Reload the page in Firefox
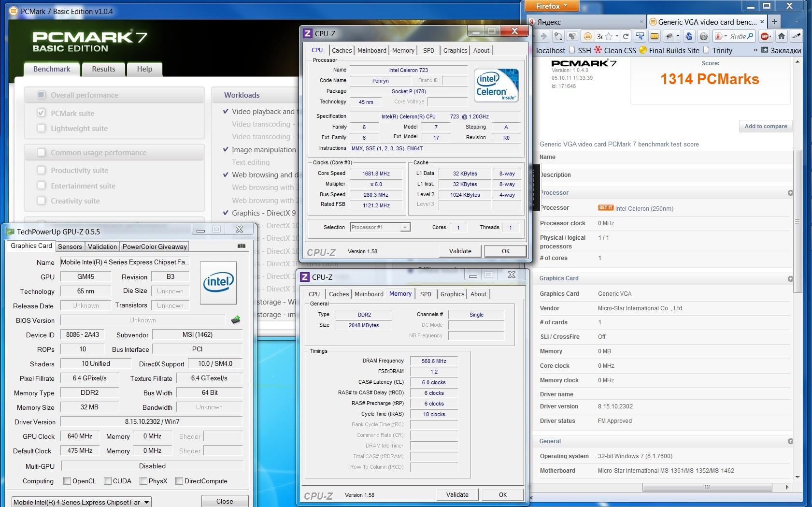This screenshot has width=812, height=507. [x=626, y=36]
